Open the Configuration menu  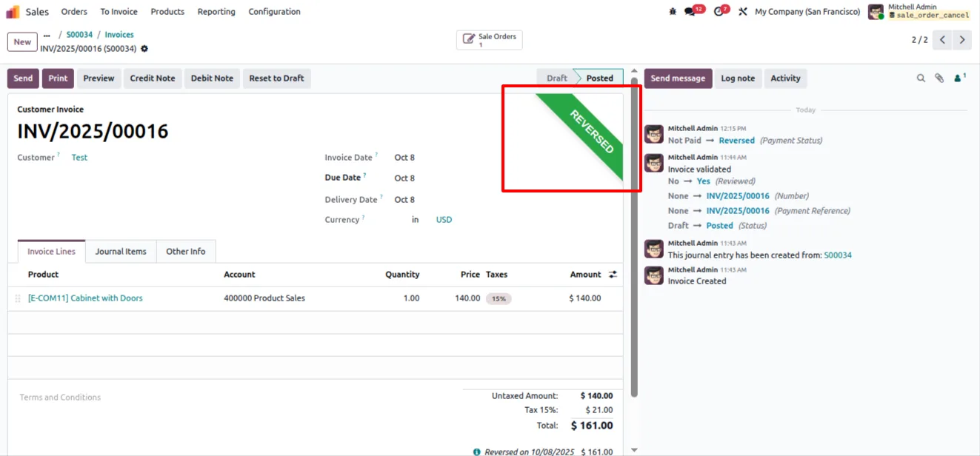click(275, 12)
